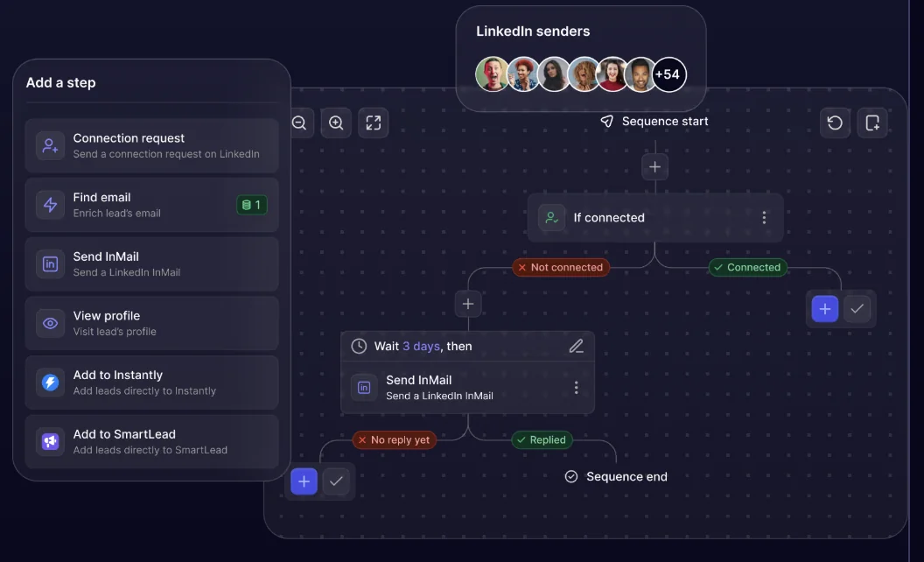Click the 'LinkedIn senders' heading
The image size is (924, 562).
(x=533, y=32)
